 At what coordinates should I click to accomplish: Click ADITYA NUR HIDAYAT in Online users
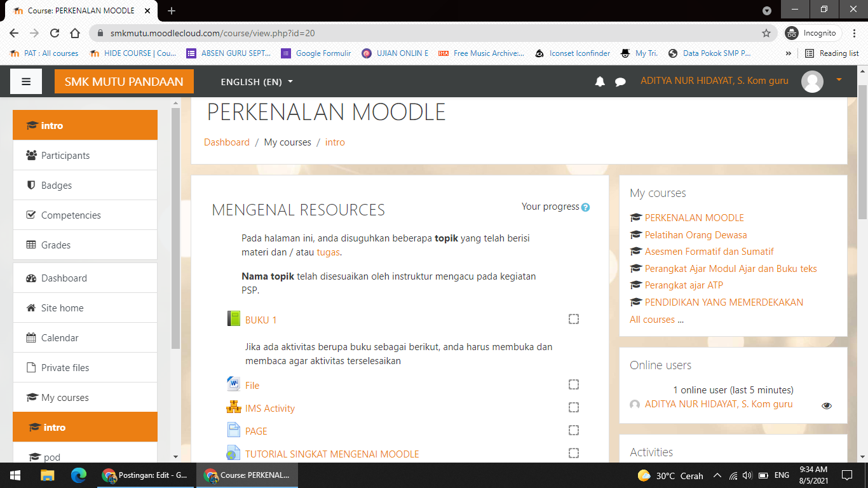[x=719, y=404]
